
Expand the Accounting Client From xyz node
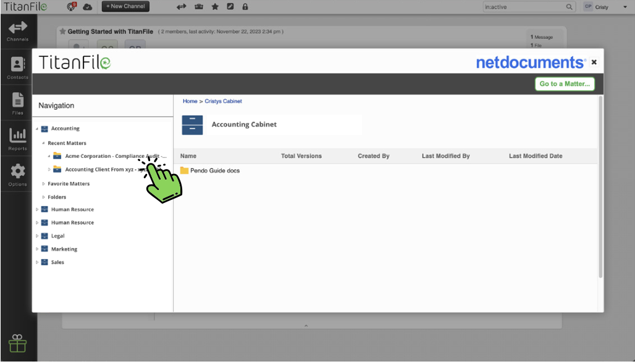pos(49,170)
